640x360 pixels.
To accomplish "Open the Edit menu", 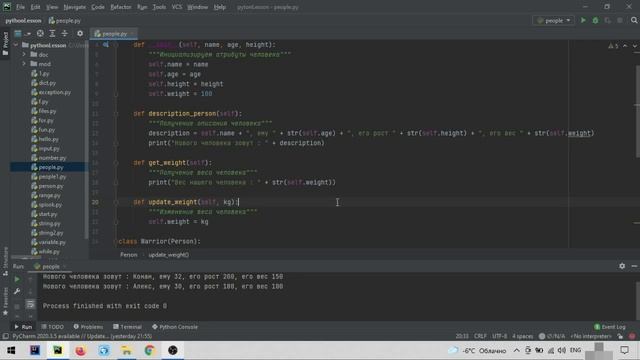I will click(x=36, y=7).
